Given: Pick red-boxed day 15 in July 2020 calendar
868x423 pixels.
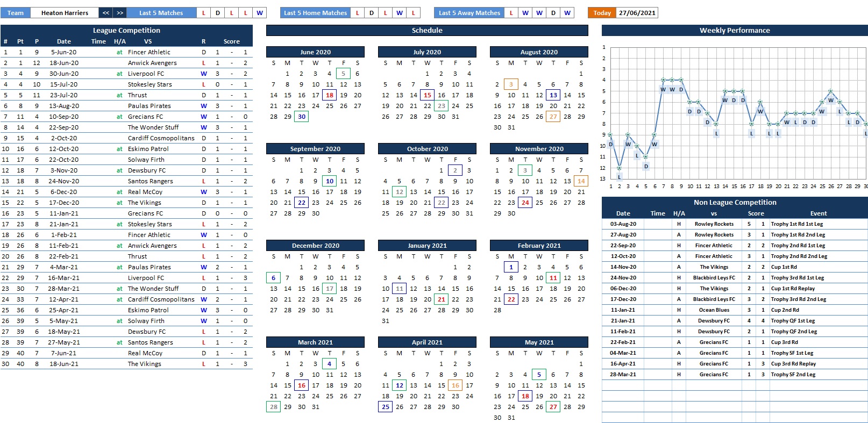Looking at the screenshot, I should pos(427,95).
